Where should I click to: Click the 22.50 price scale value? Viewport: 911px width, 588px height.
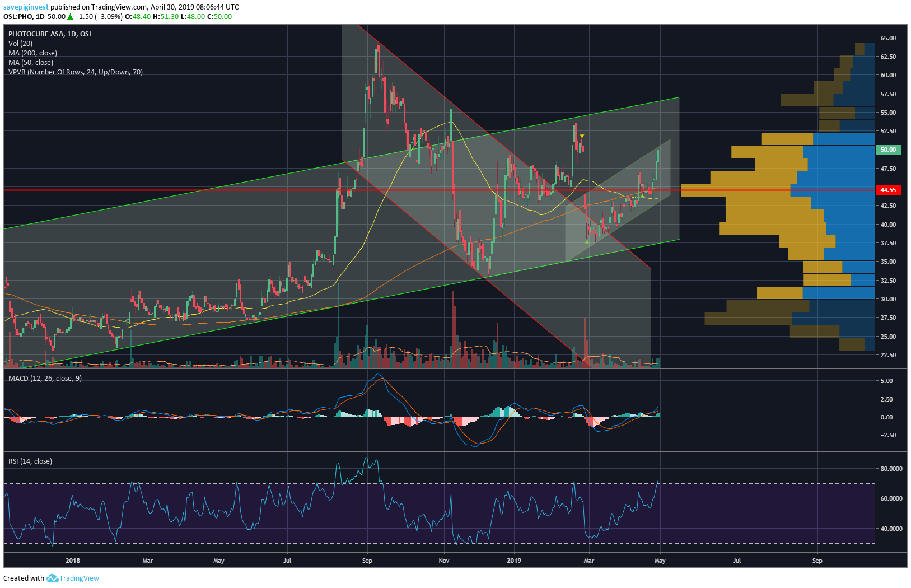888,355
